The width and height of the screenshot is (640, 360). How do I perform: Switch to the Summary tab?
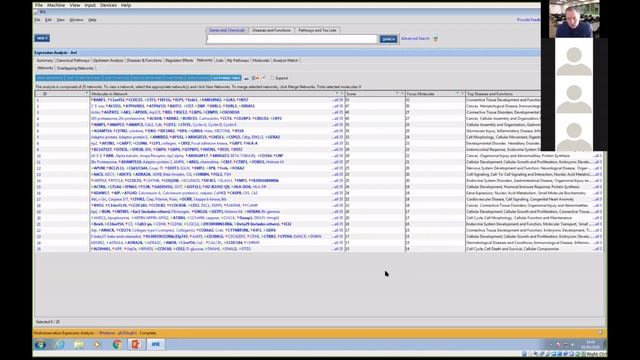click(x=44, y=60)
